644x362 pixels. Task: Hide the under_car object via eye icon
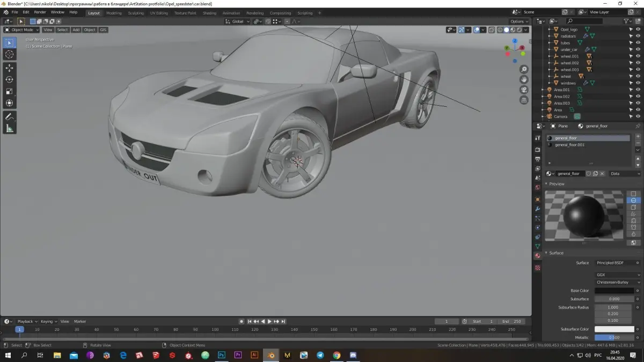point(638,49)
